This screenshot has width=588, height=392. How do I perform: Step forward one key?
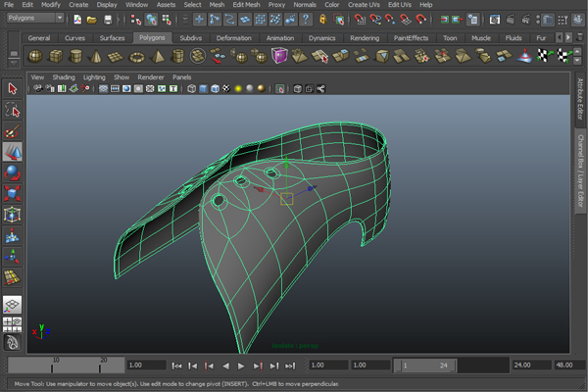click(x=258, y=366)
